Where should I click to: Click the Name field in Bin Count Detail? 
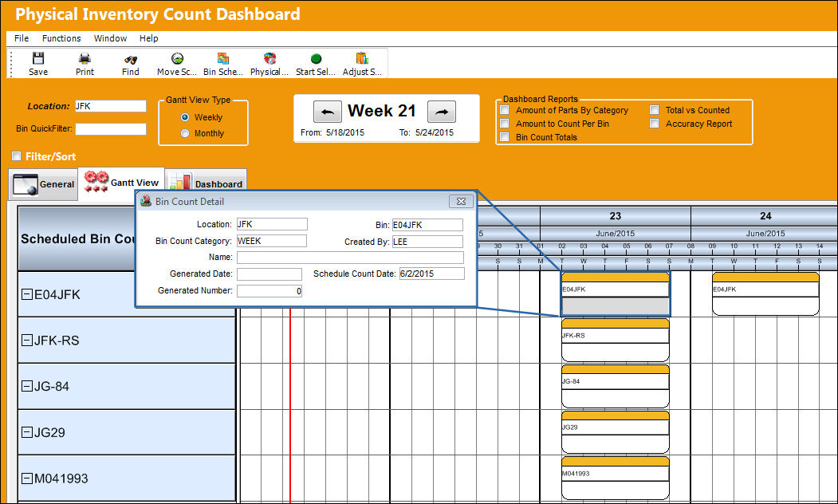pyautogui.click(x=350, y=257)
